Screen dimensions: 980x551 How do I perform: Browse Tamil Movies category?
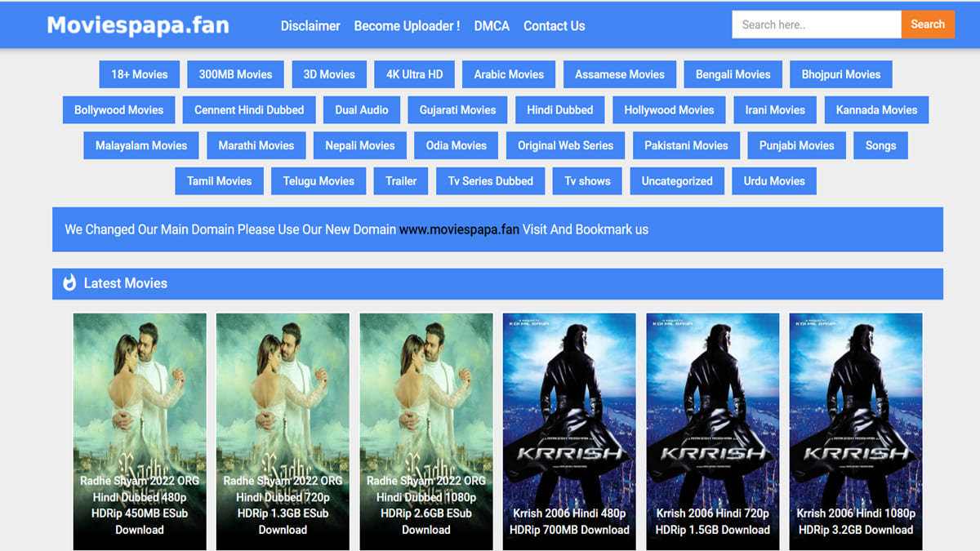pyautogui.click(x=220, y=181)
